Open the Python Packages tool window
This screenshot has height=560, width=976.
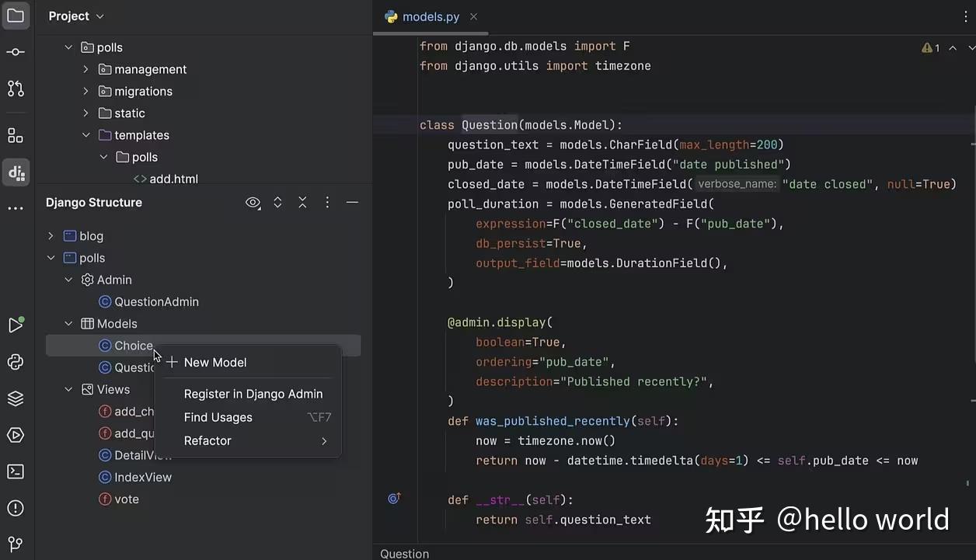(x=16, y=361)
